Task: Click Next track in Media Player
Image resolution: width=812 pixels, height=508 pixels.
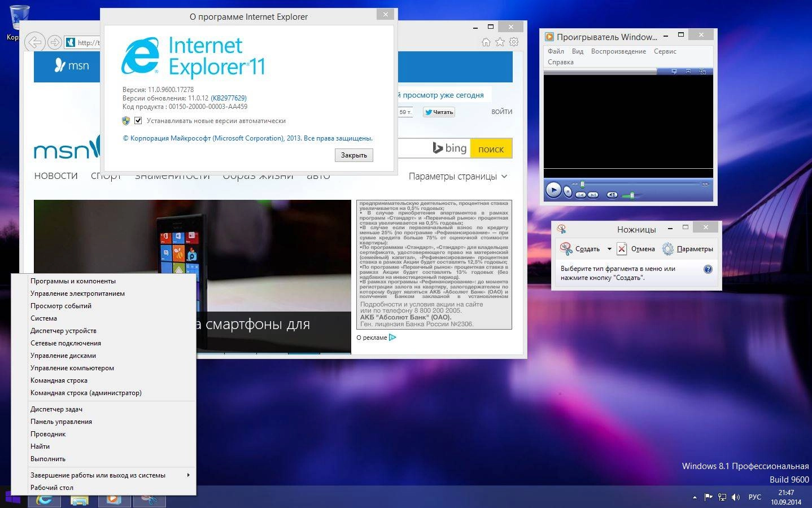Action: pyautogui.click(x=593, y=195)
